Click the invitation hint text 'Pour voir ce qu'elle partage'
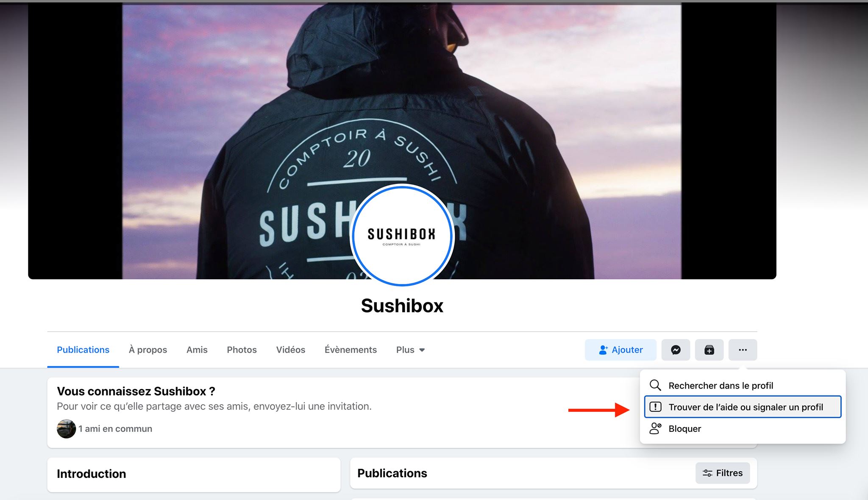This screenshot has width=868, height=500. (x=214, y=406)
